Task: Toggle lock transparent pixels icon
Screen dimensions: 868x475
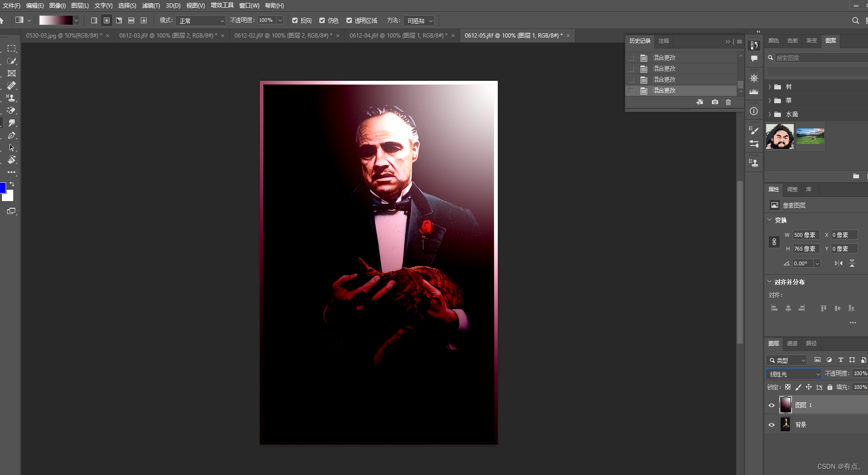Action: (x=788, y=388)
